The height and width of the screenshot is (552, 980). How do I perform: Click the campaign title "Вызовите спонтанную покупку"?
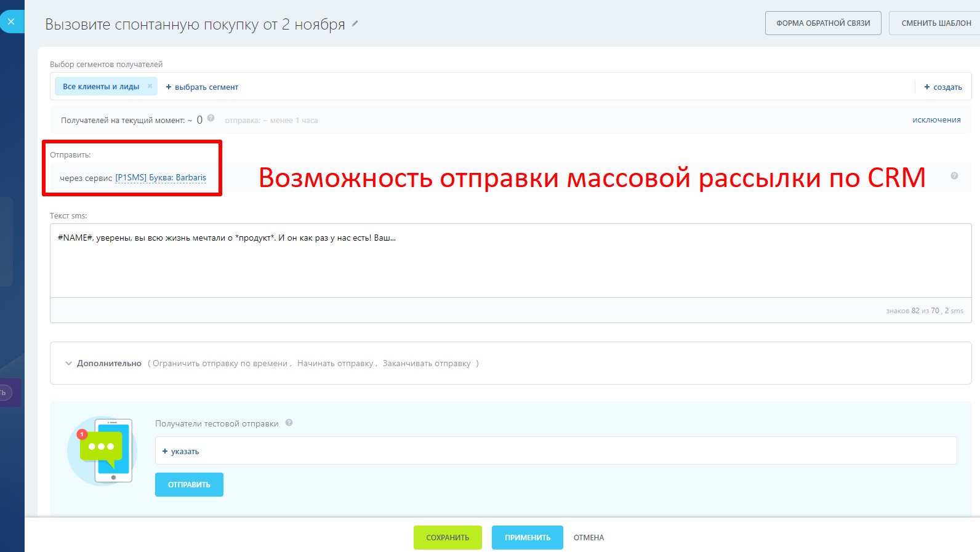click(x=195, y=25)
